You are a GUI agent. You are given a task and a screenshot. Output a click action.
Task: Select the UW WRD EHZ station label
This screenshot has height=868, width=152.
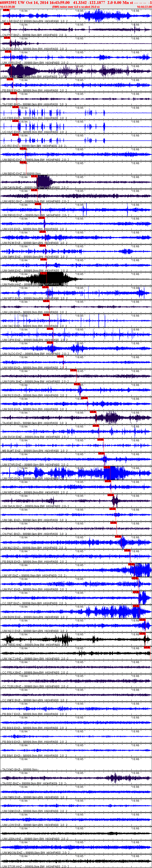[x=35, y=492]
